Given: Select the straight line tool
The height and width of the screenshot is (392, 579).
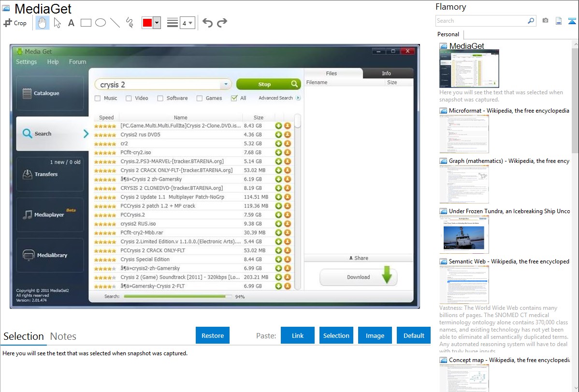Looking at the screenshot, I should coord(115,23).
